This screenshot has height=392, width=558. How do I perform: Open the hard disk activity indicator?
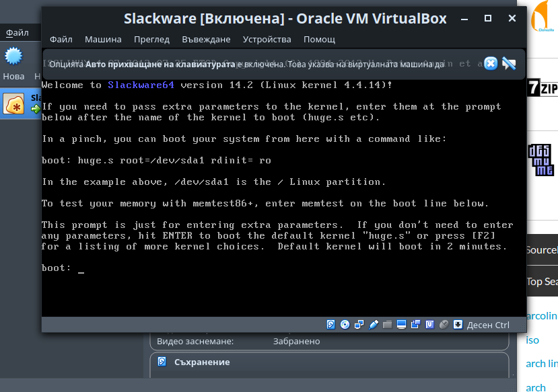[x=331, y=325]
